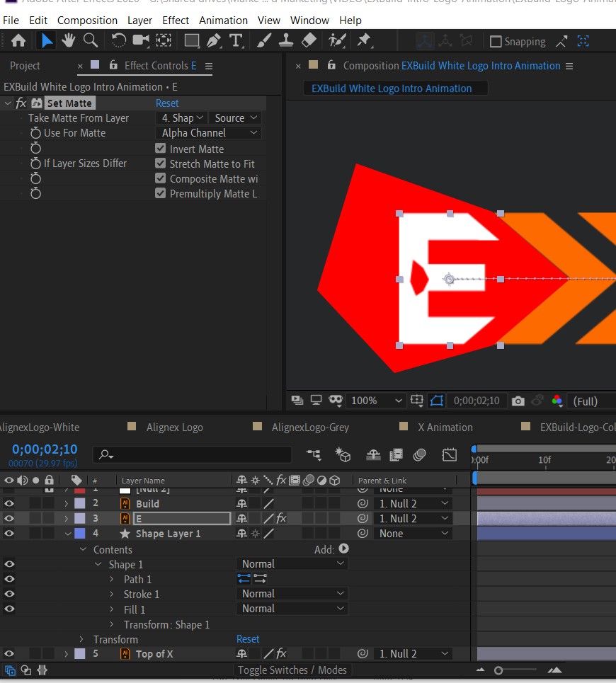Reset the Set Matte effect
This screenshot has width=616, height=683.
pyautogui.click(x=167, y=103)
